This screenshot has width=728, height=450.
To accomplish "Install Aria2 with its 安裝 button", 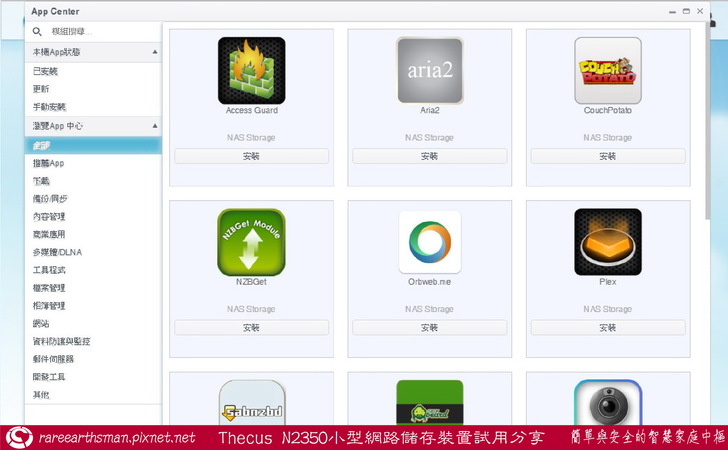I will click(x=429, y=156).
